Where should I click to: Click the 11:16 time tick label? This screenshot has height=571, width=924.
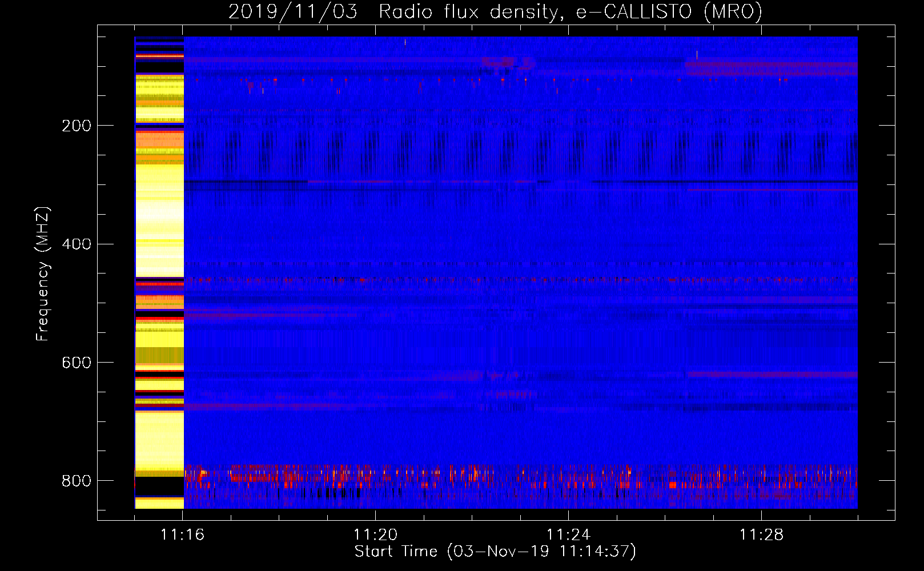pyautogui.click(x=182, y=534)
